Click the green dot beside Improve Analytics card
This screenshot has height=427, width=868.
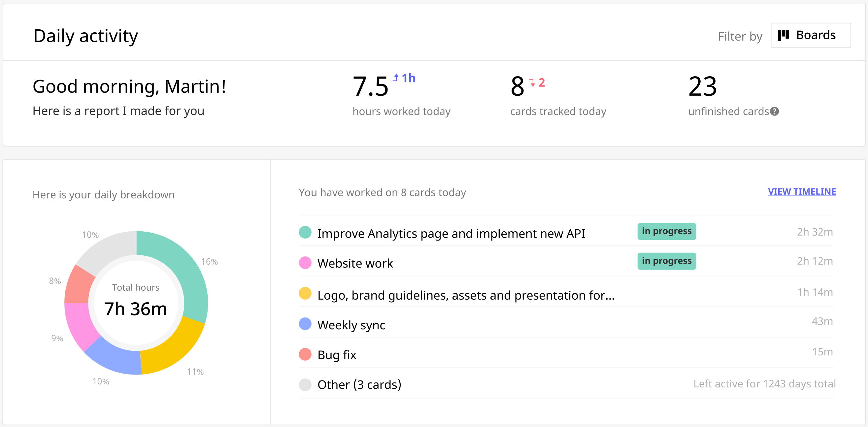click(305, 232)
